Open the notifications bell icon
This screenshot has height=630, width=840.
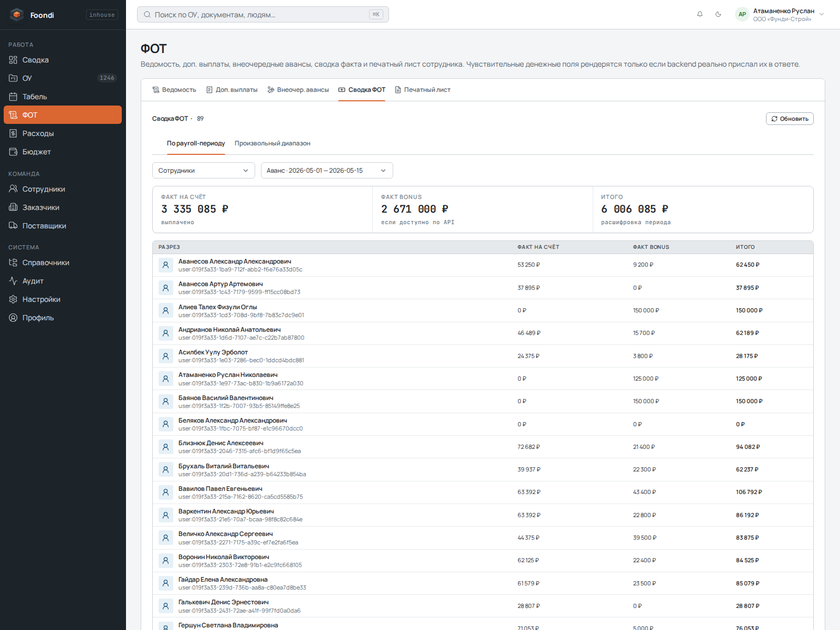click(700, 14)
